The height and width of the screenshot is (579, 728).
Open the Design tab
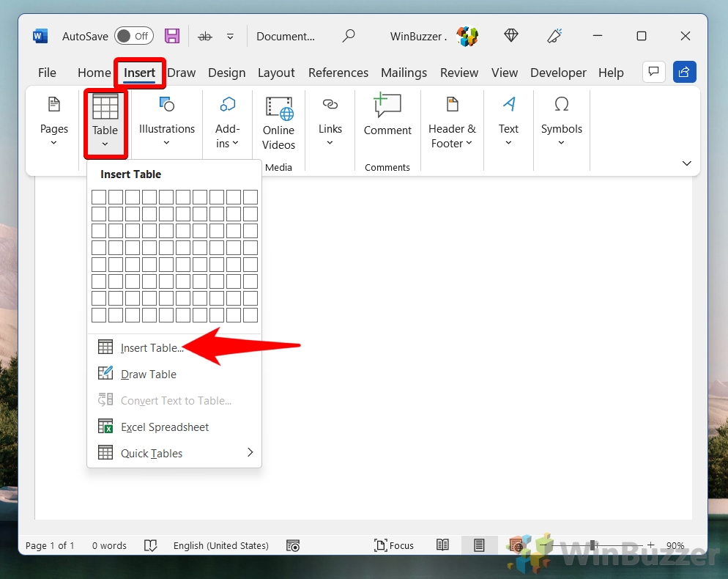tap(226, 73)
